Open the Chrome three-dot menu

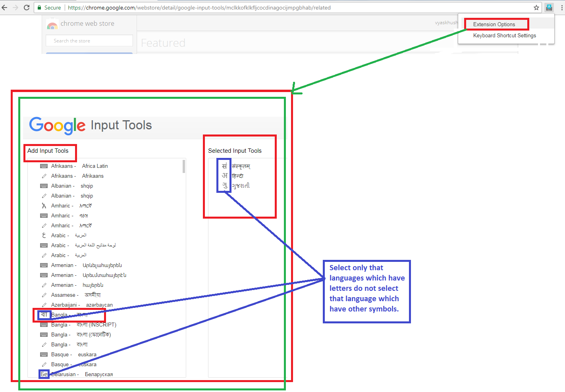tap(561, 8)
